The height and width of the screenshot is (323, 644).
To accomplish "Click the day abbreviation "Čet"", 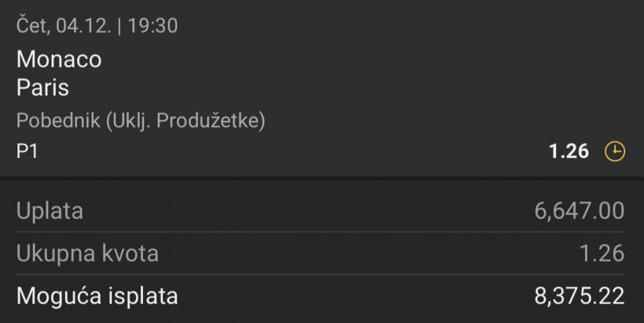I will pyautogui.click(x=32, y=26).
